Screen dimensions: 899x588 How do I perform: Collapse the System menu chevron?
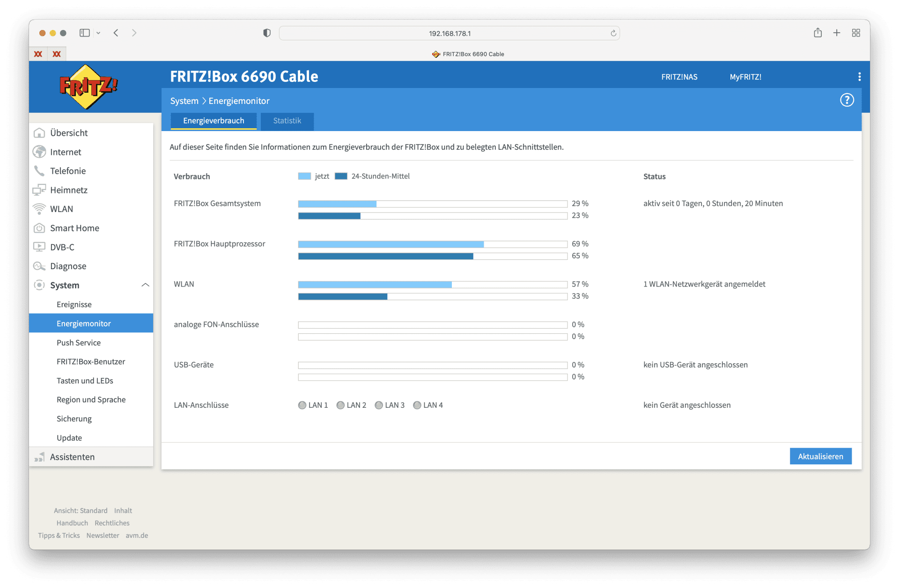[145, 285]
